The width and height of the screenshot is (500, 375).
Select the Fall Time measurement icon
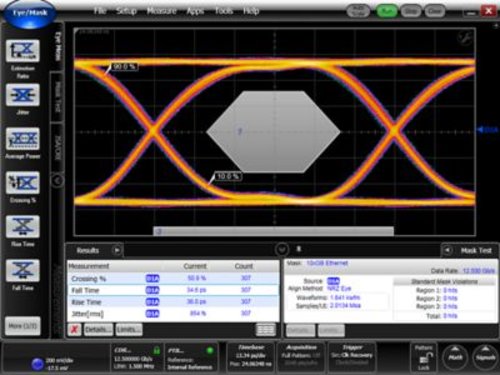[23, 271]
